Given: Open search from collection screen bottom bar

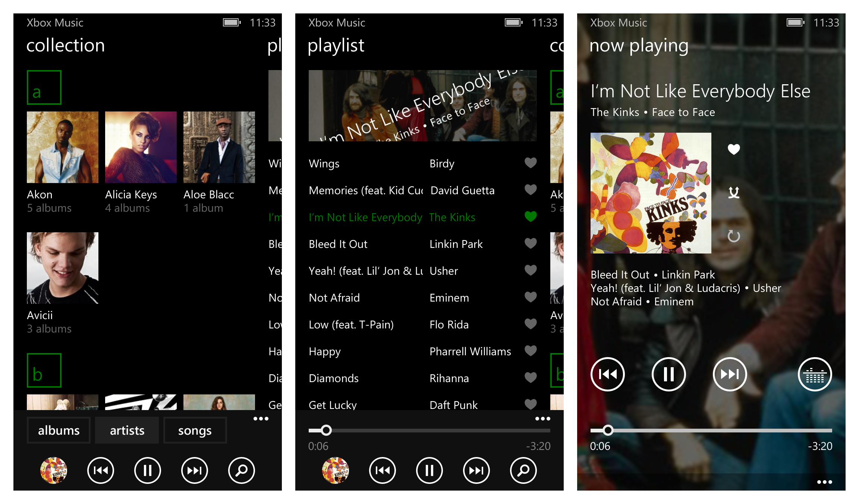Looking at the screenshot, I should pyautogui.click(x=242, y=470).
